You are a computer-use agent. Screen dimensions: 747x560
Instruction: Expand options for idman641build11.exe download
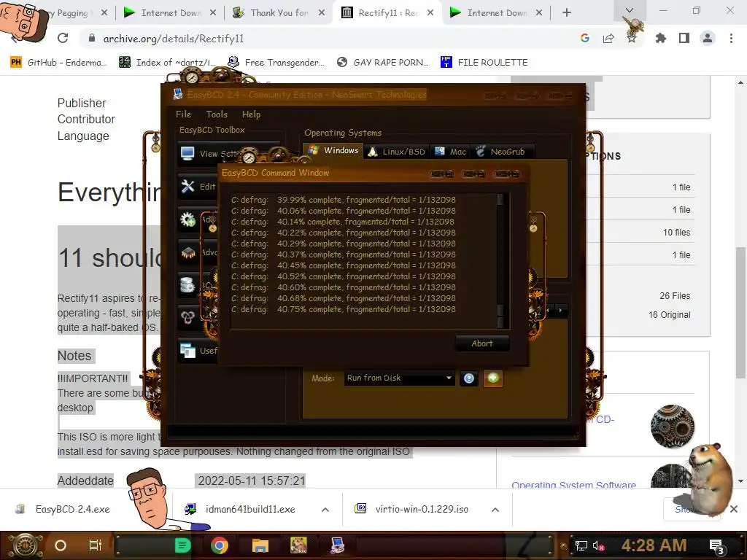(x=325, y=510)
